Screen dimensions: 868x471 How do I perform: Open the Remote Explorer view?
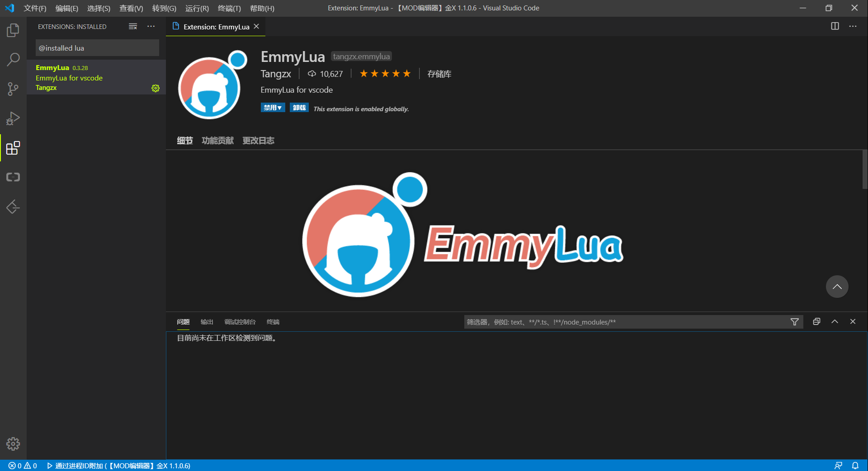[x=13, y=177]
